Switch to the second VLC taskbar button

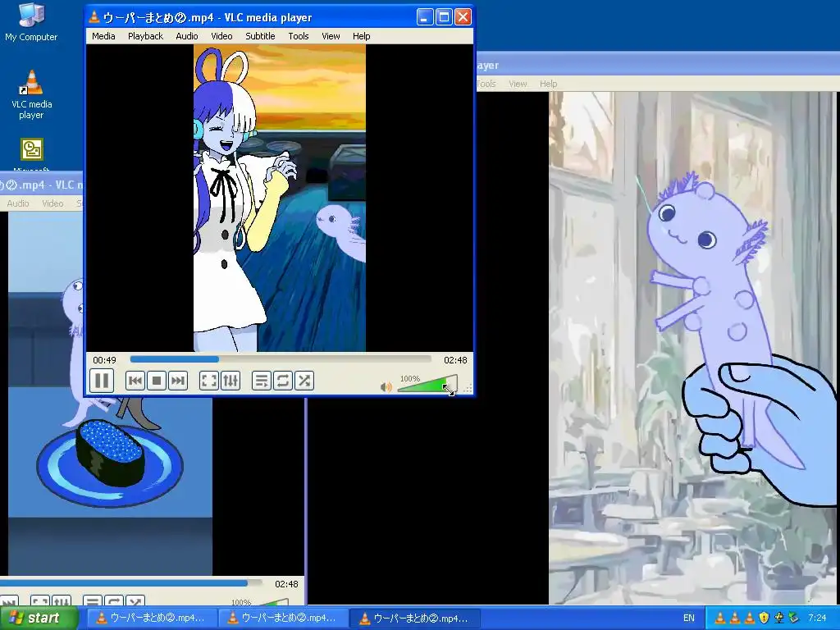click(x=283, y=619)
